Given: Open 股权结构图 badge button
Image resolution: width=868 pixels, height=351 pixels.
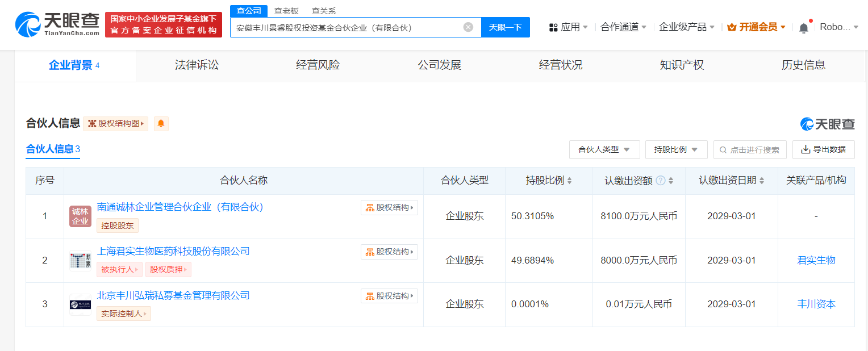Looking at the screenshot, I should pos(116,124).
